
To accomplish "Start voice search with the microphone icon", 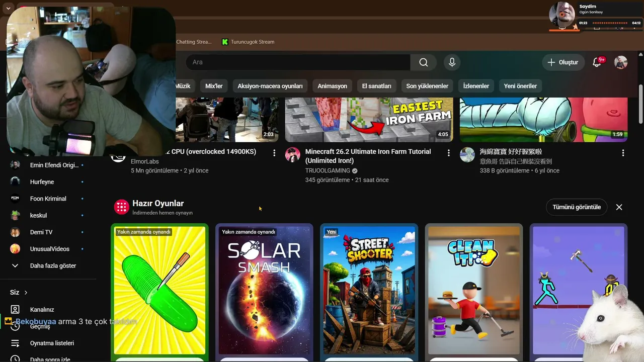I will (x=452, y=62).
